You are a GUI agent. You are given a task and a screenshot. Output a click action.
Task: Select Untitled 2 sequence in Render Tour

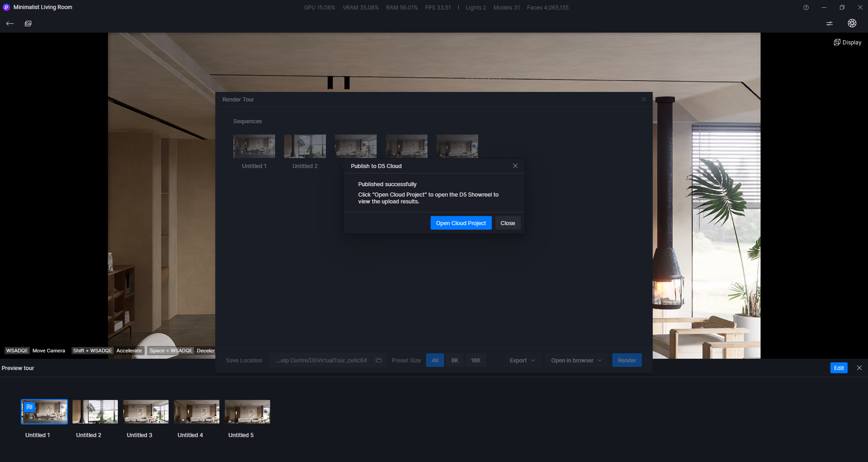305,146
